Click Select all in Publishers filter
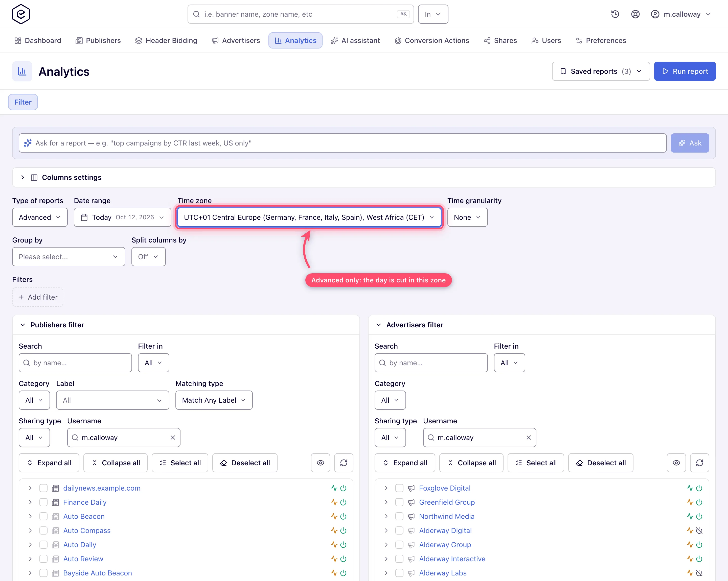Viewport: 728px width, 581px height. (x=180, y=463)
